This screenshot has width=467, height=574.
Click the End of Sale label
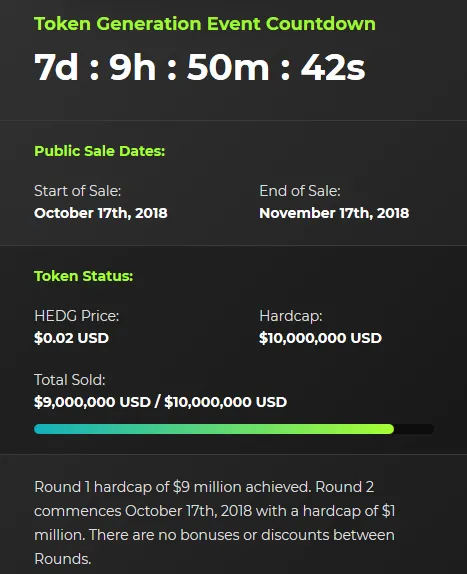pos(300,191)
